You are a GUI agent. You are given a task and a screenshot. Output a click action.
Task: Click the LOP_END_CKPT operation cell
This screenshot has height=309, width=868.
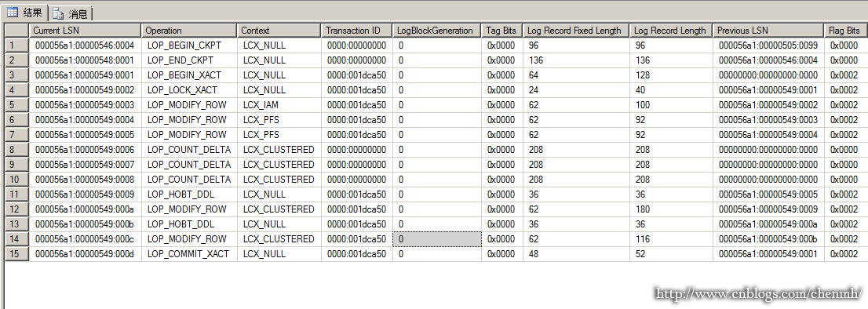tap(189, 60)
